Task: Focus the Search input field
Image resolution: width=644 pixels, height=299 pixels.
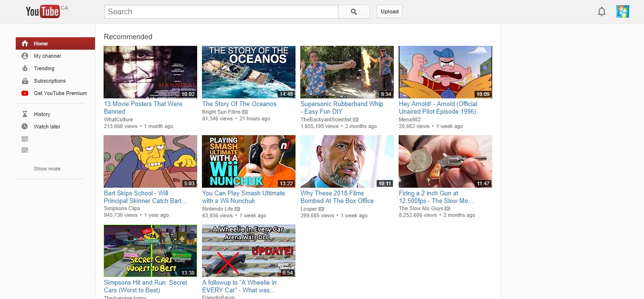Action: tap(222, 12)
